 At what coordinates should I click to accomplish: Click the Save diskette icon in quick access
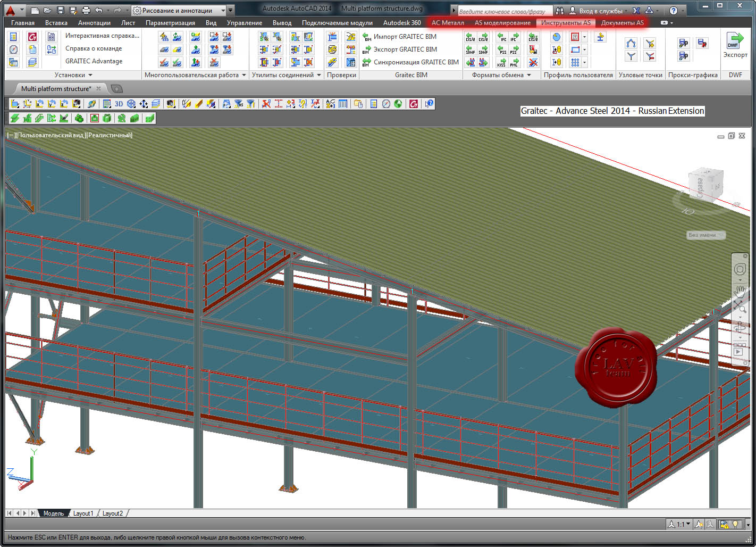tap(61, 10)
